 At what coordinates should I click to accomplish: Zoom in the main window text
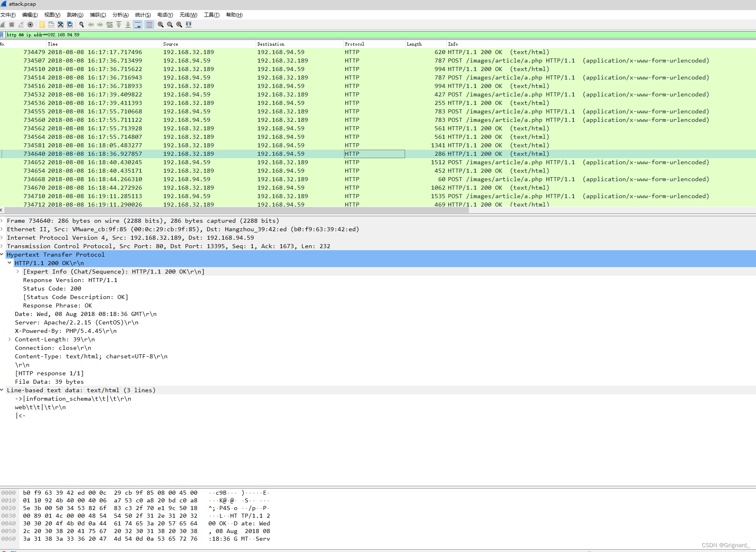161,25
